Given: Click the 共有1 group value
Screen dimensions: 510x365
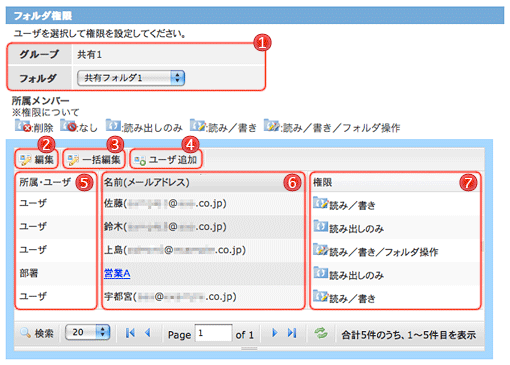Looking at the screenshot, I should (89, 54).
